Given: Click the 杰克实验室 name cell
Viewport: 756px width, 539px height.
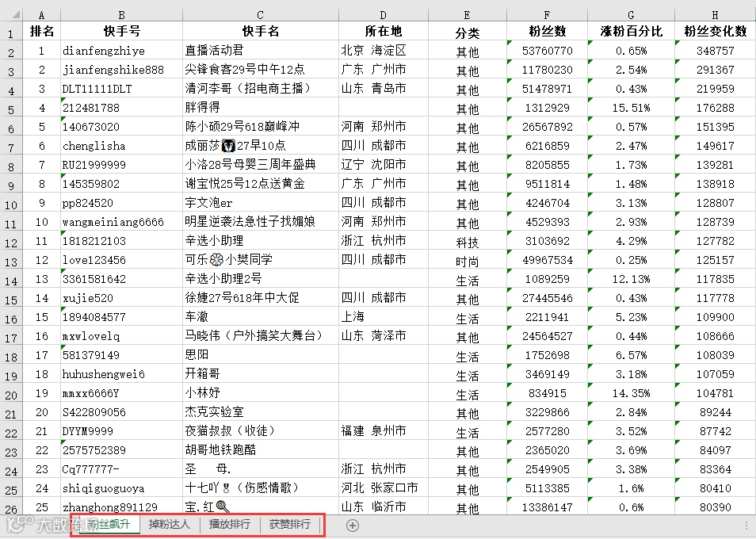Looking at the screenshot, I should click(260, 411).
